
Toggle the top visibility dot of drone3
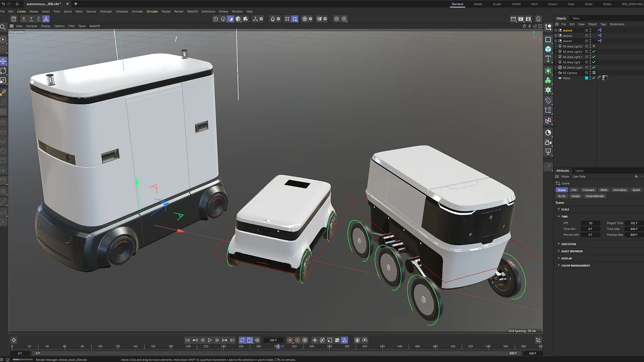[x=590, y=29]
